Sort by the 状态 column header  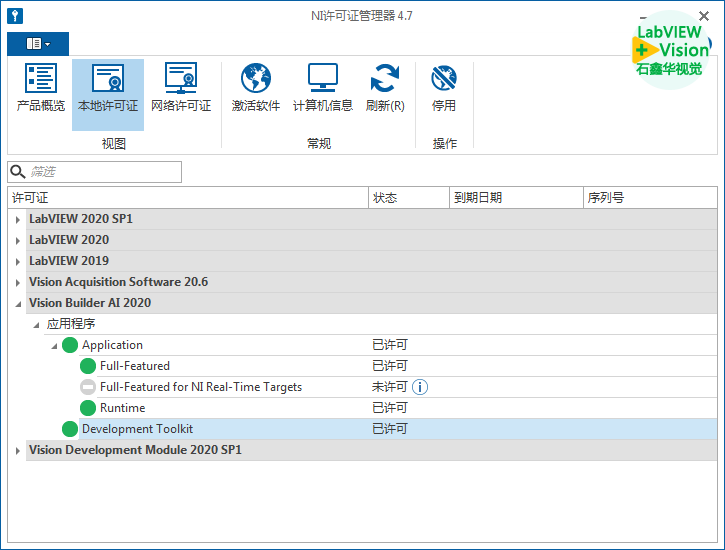pos(408,198)
